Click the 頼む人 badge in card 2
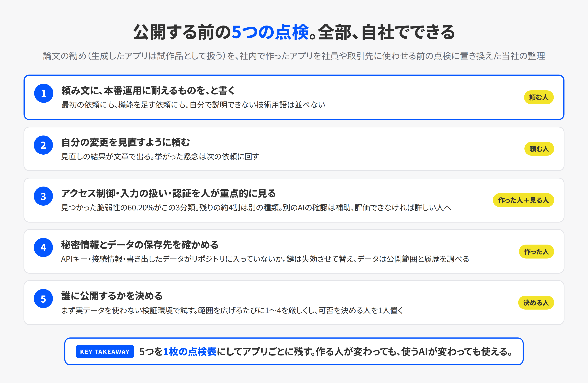This screenshot has width=588, height=383. click(x=539, y=149)
